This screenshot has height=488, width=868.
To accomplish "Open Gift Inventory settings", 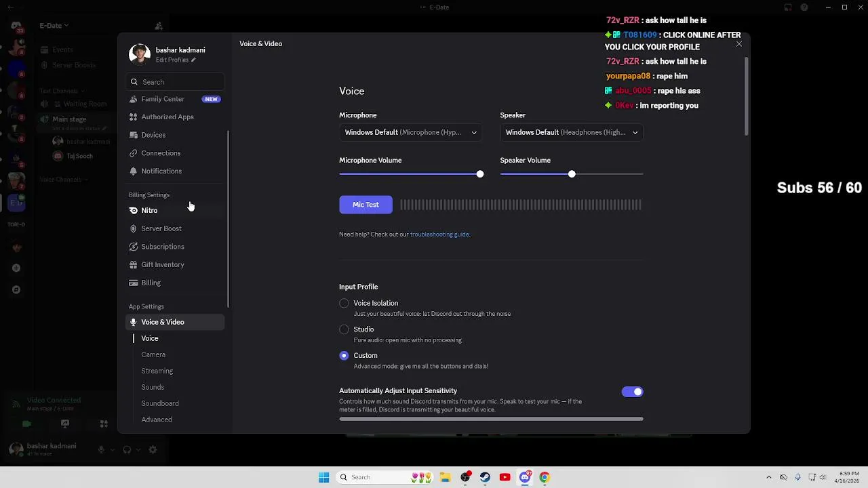I will [175, 264].
